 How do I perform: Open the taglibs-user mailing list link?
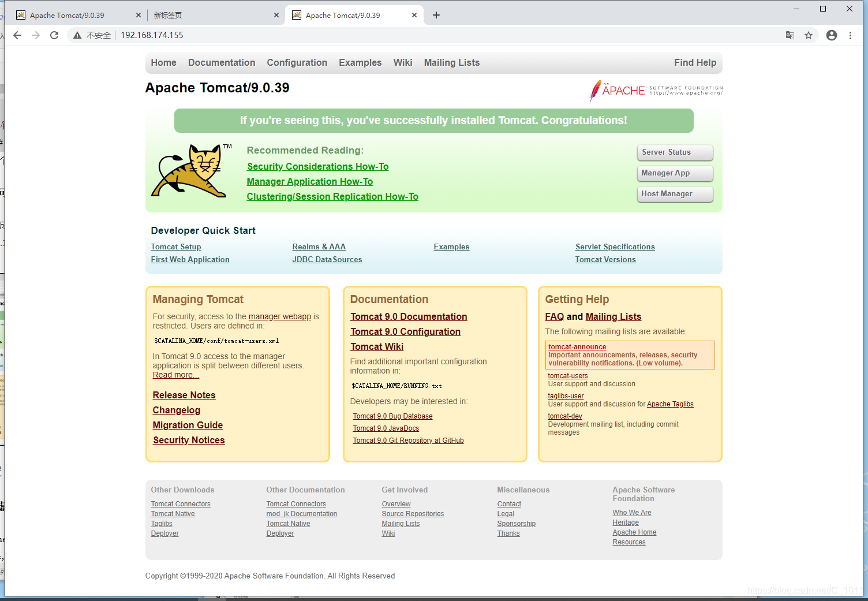click(566, 396)
